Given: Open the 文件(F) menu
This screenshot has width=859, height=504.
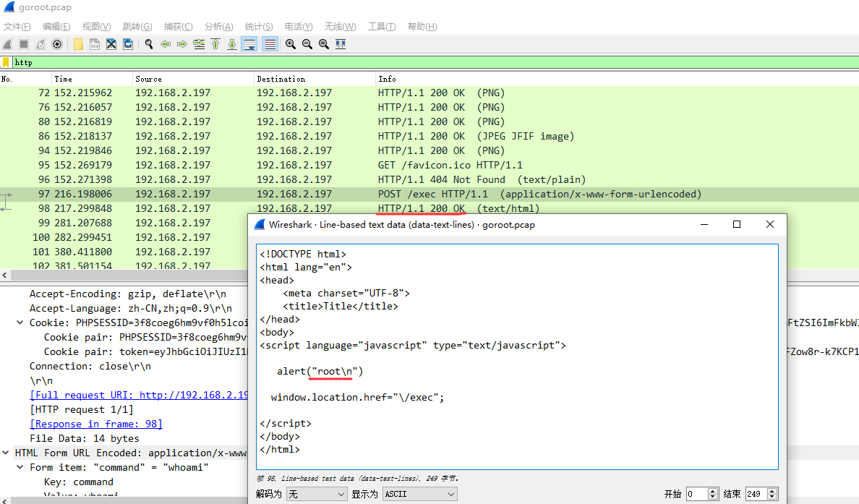Looking at the screenshot, I should click(x=17, y=26).
